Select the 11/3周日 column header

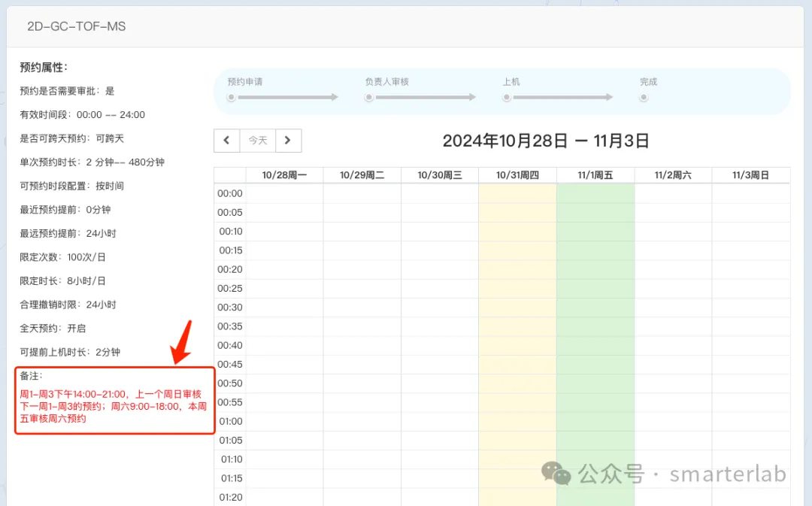pos(751,175)
